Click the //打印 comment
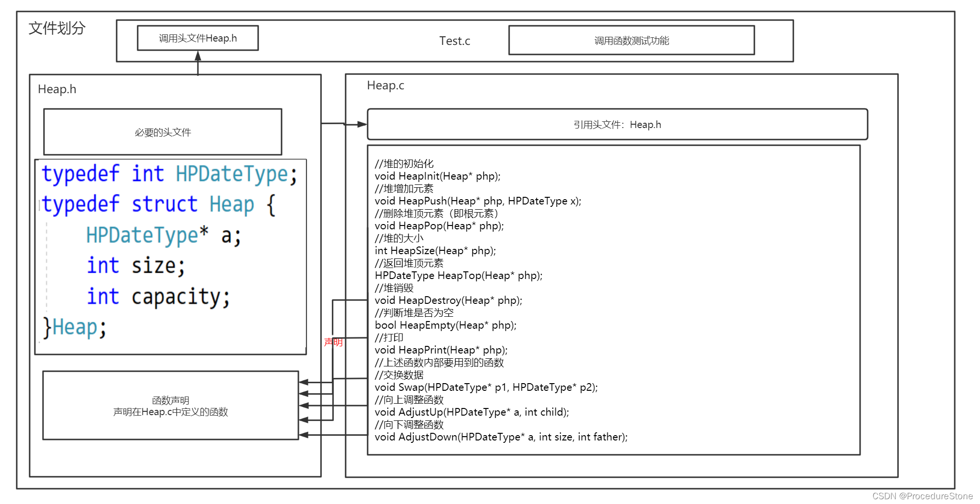This screenshot has height=504, width=980. [x=389, y=338]
